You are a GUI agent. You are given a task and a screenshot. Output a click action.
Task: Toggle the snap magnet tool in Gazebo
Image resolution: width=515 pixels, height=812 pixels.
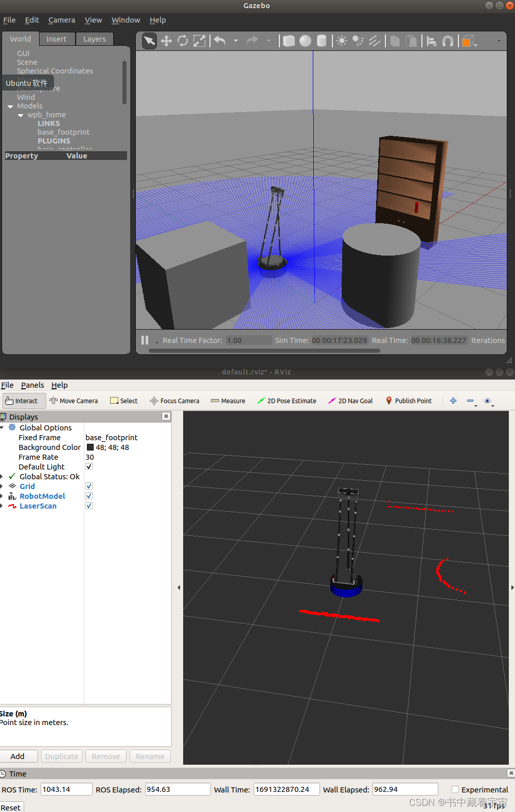pos(448,41)
